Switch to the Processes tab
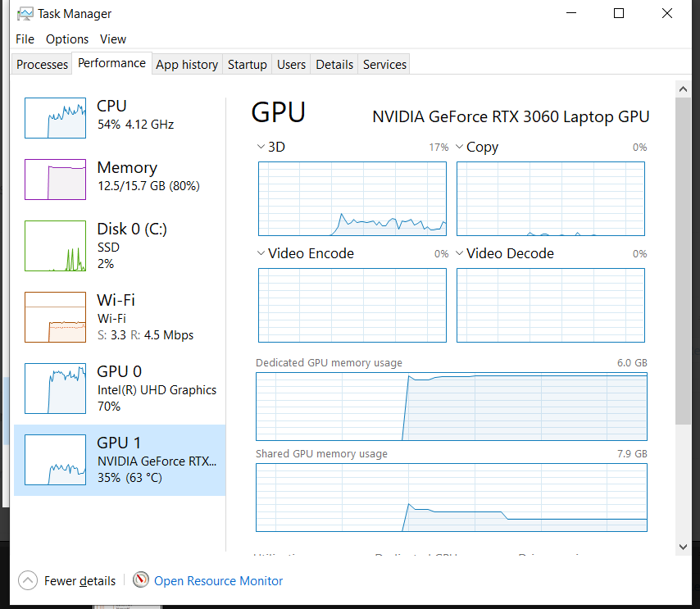Viewport: 700px width, 609px height. coord(42,65)
